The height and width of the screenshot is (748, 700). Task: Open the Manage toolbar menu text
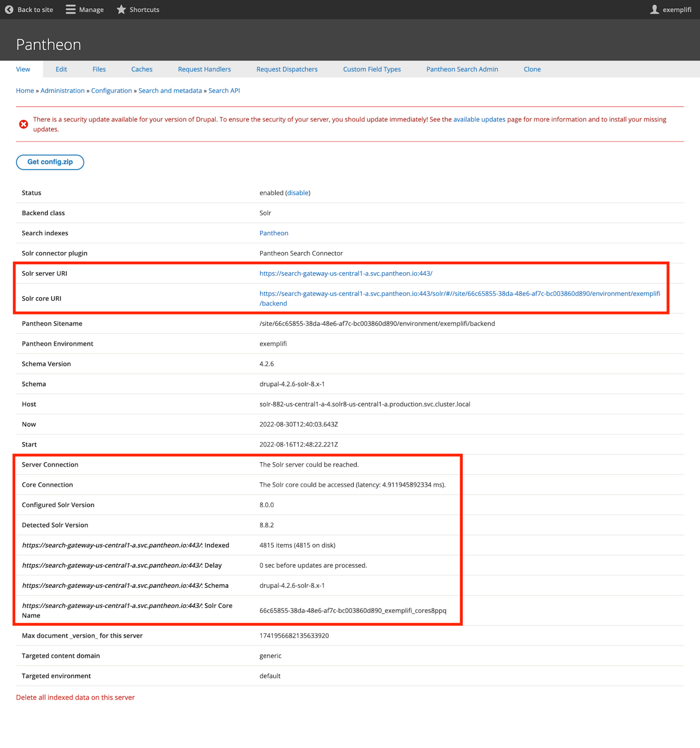(x=91, y=9)
